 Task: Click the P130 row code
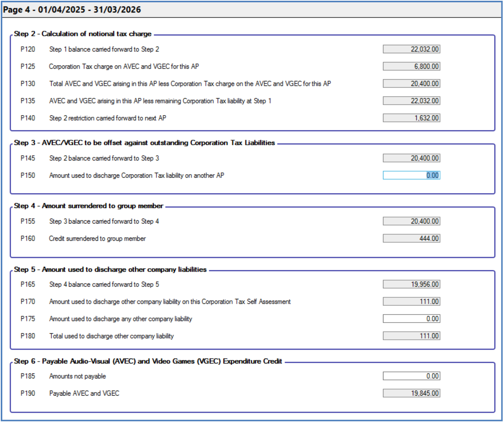pyautogui.click(x=28, y=84)
